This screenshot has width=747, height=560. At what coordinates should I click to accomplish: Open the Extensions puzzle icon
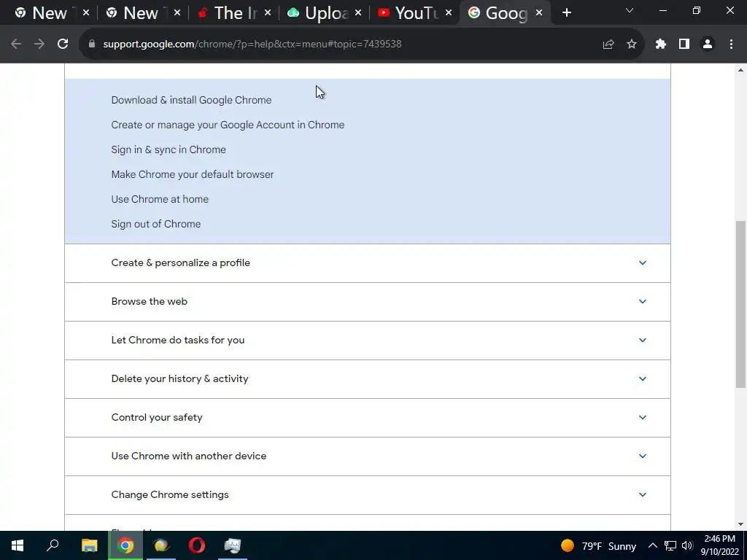(x=661, y=44)
